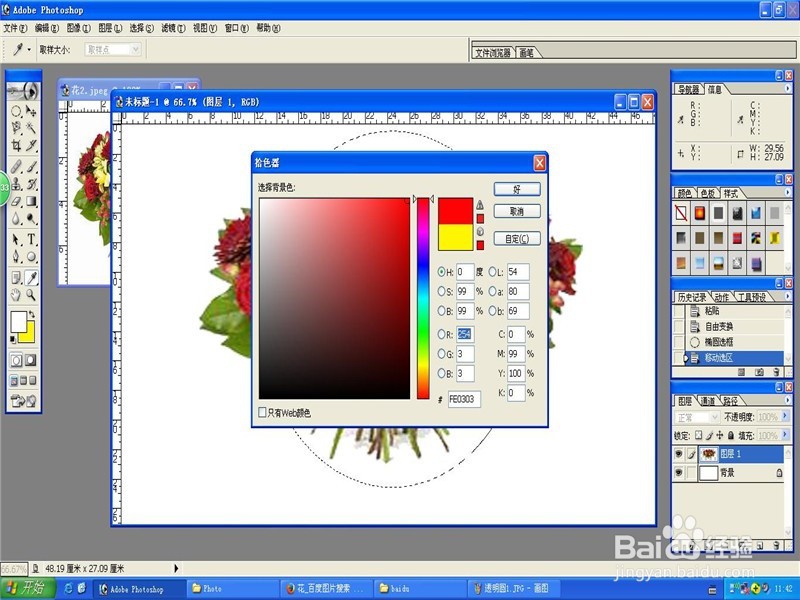Image resolution: width=800 pixels, height=600 pixels.
Task: Select the R red radio button
Action: point(441,334)
